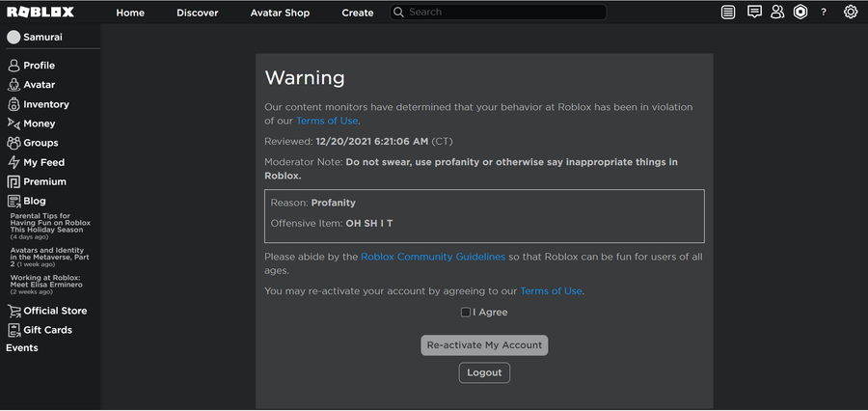Open the Discover tab
868x411 pixels.
click(198, 13)
